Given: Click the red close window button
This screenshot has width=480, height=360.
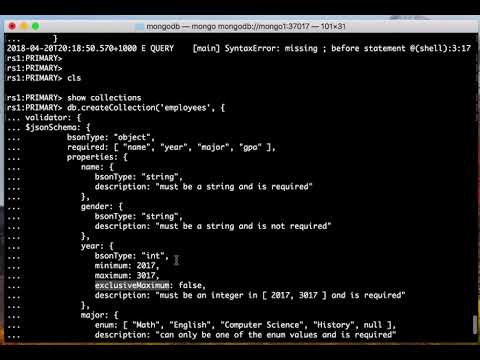Looking at the screenshot, I should (12, 26).
